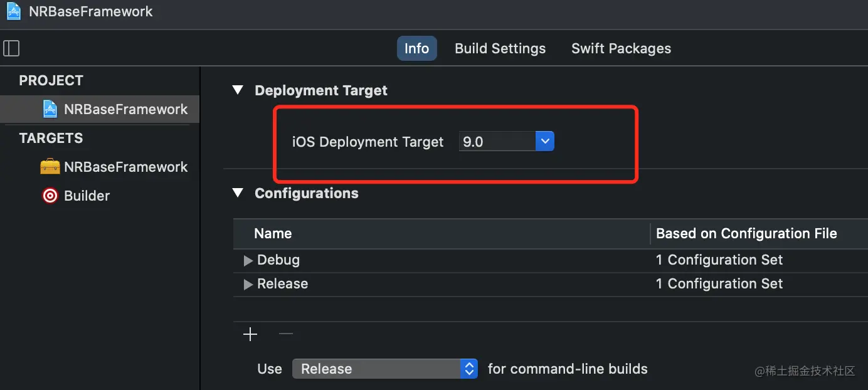Expand the Debug configuration row
Image resolution: width=868 pixels, height=390 pixels.
pyautogui.click(x=248, y=260)
